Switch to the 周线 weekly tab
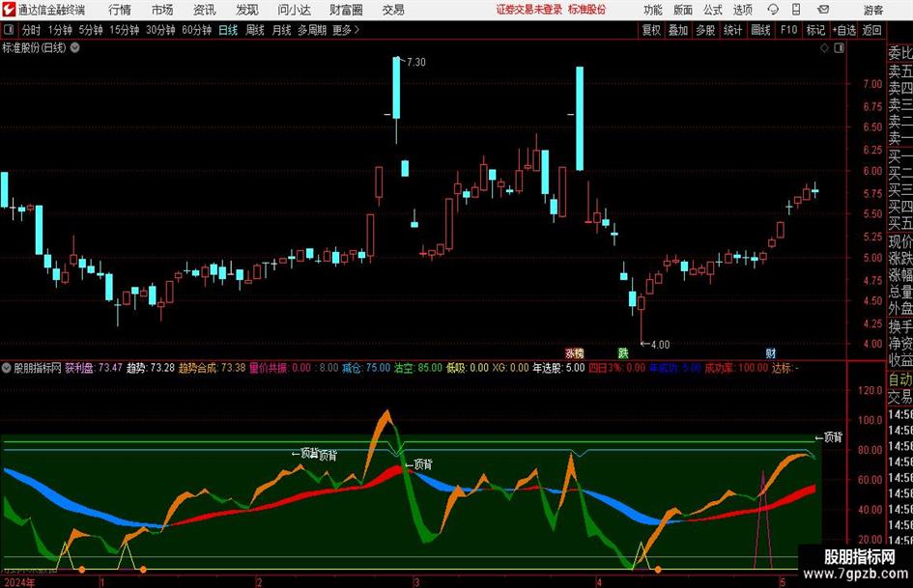Viewport: 913px width, 588px height. pyautogui.click(x=255, y=30)
